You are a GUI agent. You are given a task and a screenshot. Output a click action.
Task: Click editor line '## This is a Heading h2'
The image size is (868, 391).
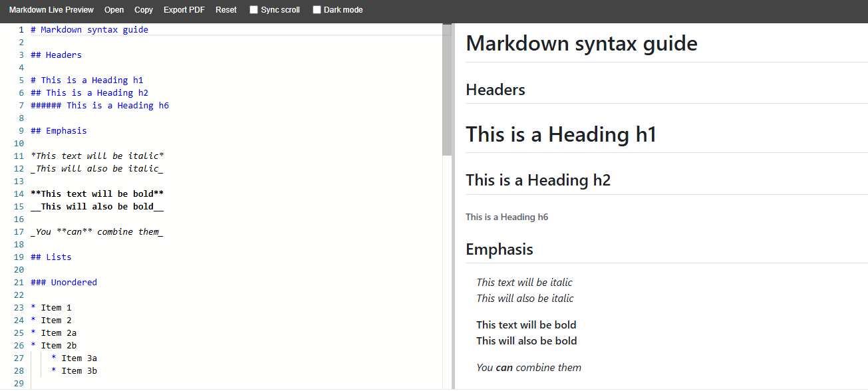90,93
